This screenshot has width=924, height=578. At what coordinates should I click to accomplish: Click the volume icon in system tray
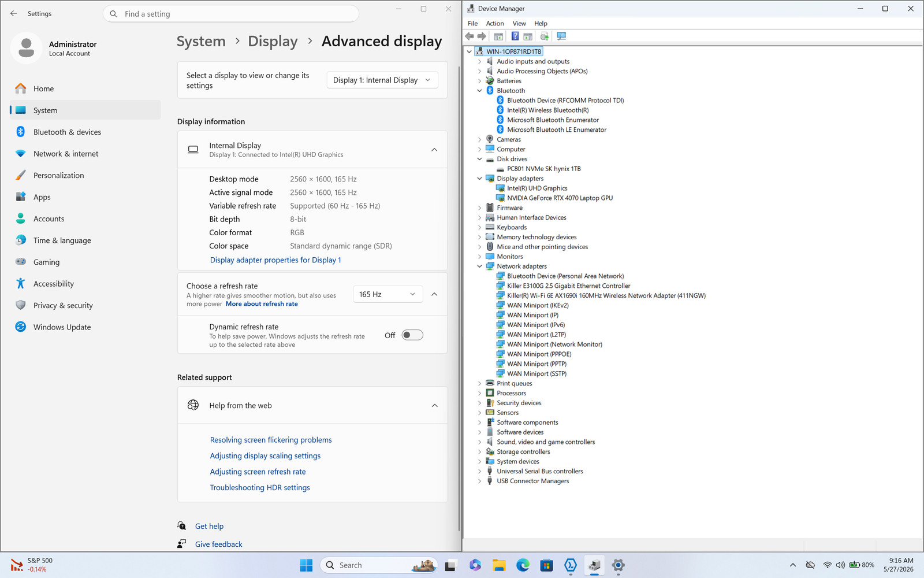[840, 565]
